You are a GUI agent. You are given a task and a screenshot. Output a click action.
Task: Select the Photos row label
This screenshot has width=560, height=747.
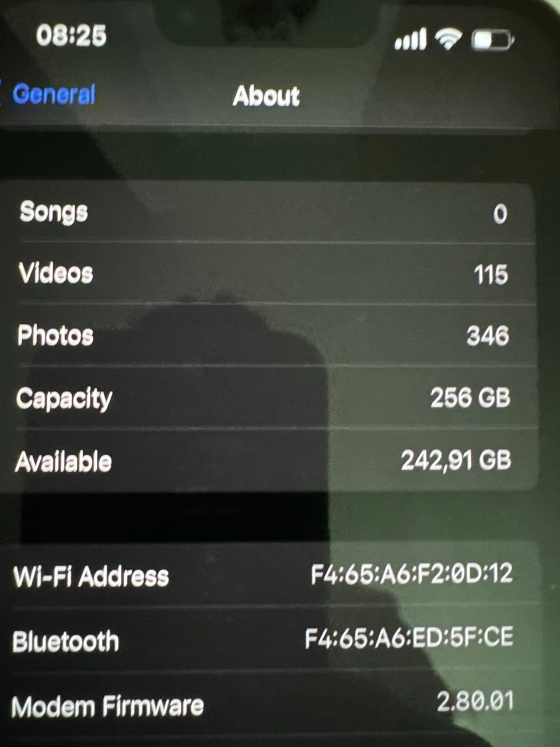(x=55, y=336)
